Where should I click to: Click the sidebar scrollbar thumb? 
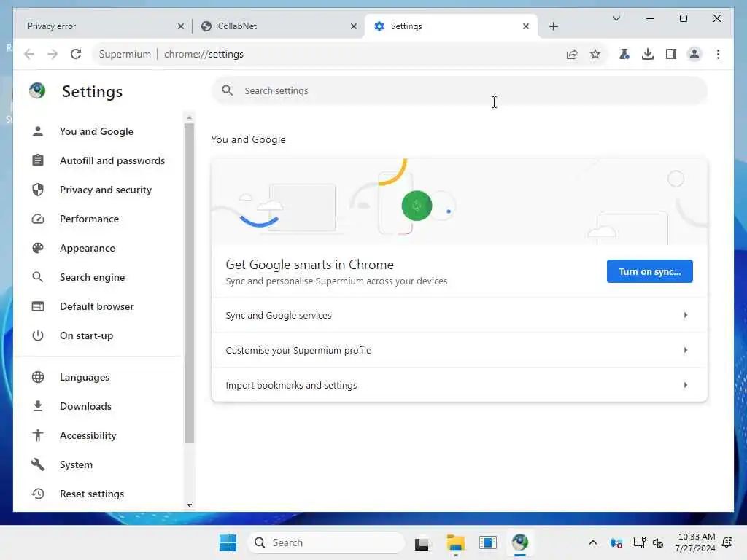[x=189, y=284]
